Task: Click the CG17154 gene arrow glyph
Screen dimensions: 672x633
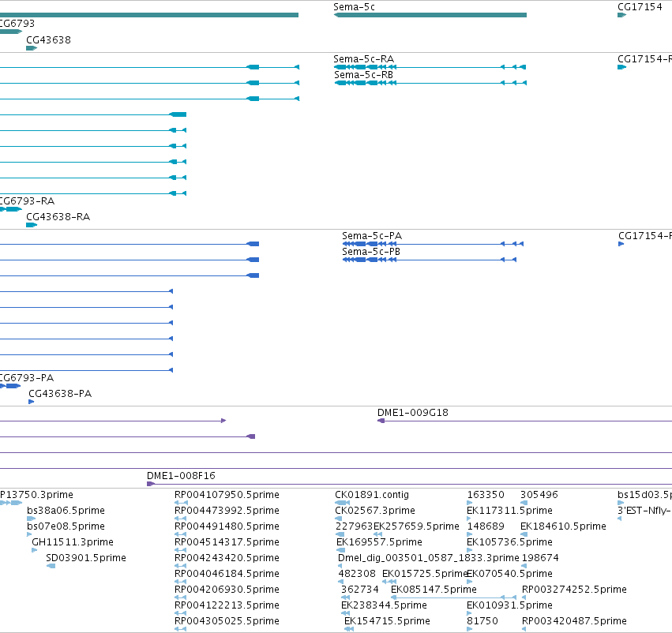Action: [622, 15]
